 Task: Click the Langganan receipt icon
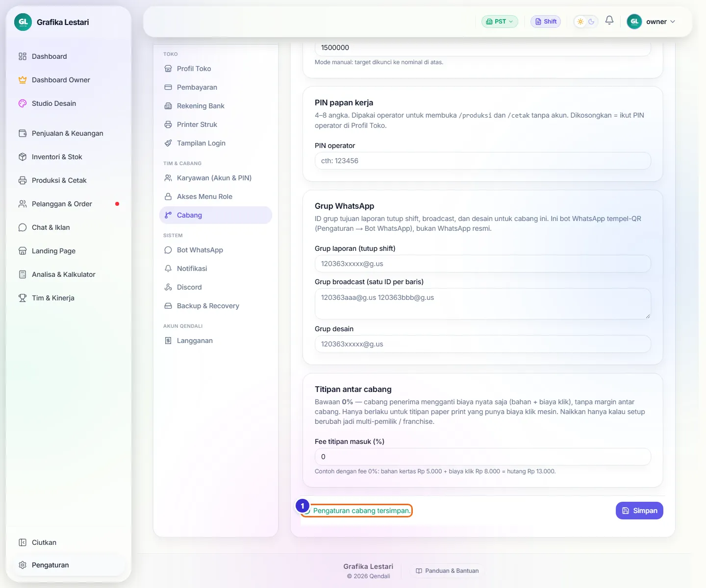(x=168, y=341)
